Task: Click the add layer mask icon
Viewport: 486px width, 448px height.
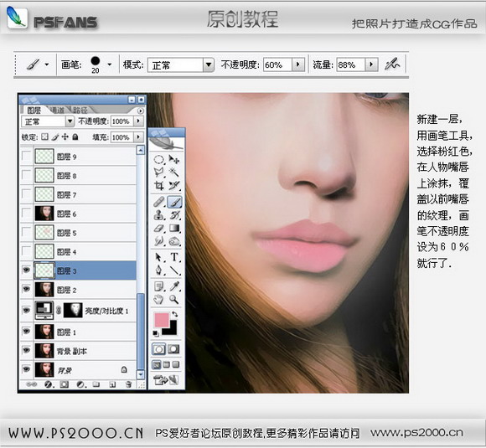Action: coord(65,384)
